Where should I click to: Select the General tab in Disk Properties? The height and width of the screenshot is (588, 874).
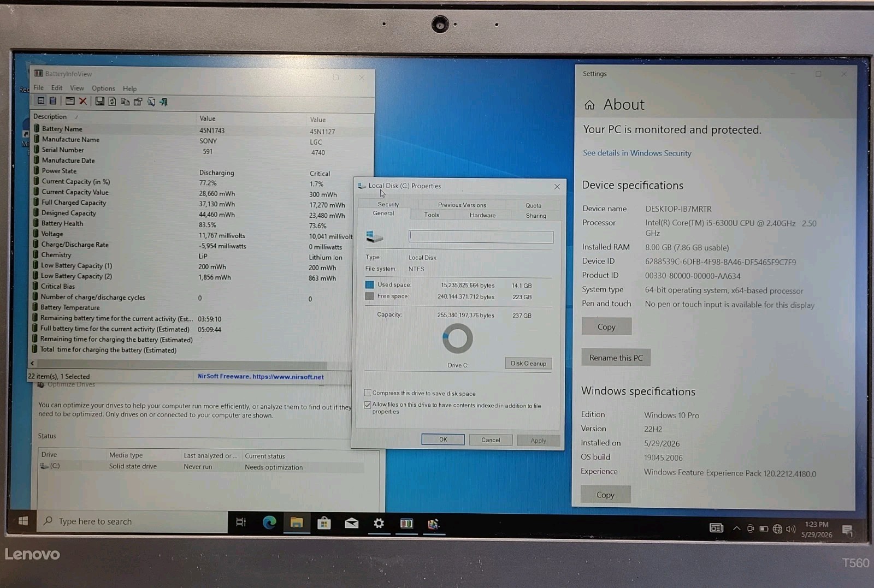click(x=383, y=213)
